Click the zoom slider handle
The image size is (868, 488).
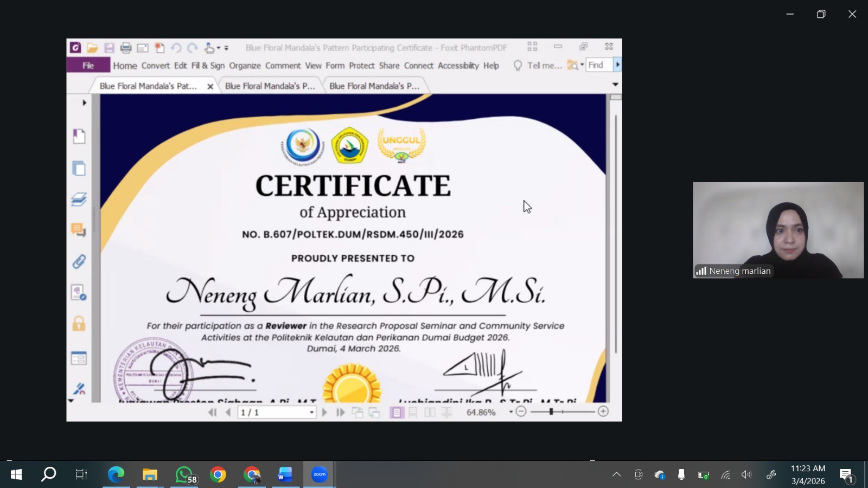click(x=551, y=412)
